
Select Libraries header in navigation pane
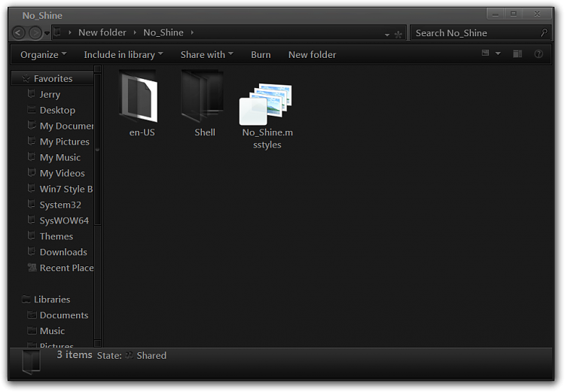coord(52,299)
